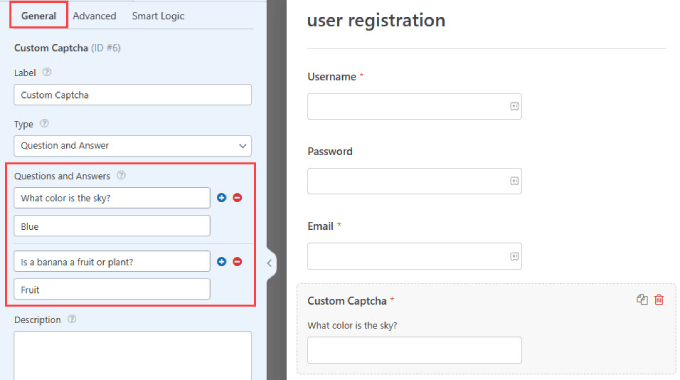The height and width of the screenshot is (380, 680).
Task: Select the "user registration" form title
Action: pos(376,20)
